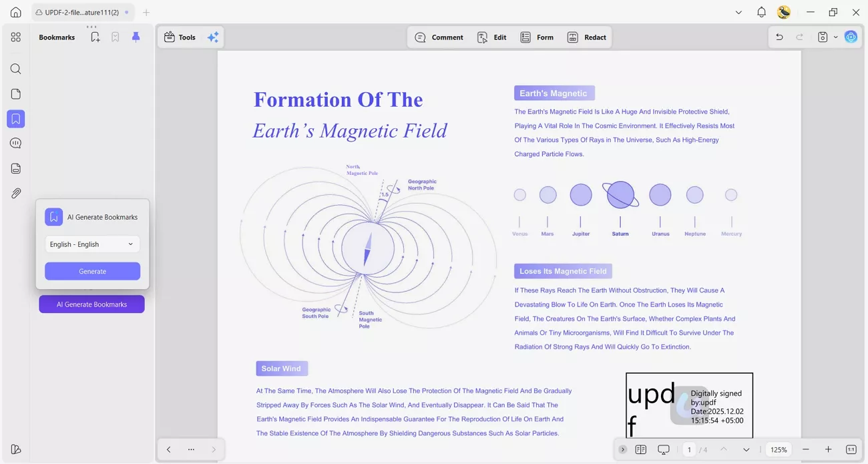Screen dimensions: 868x464
Task: Click the page number input field
Action: point(690,449)
